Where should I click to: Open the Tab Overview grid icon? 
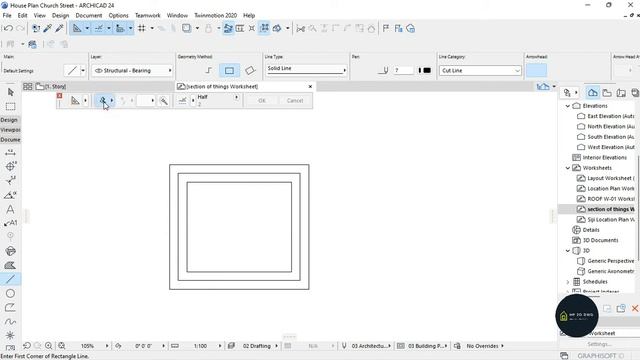click(27, 87)
